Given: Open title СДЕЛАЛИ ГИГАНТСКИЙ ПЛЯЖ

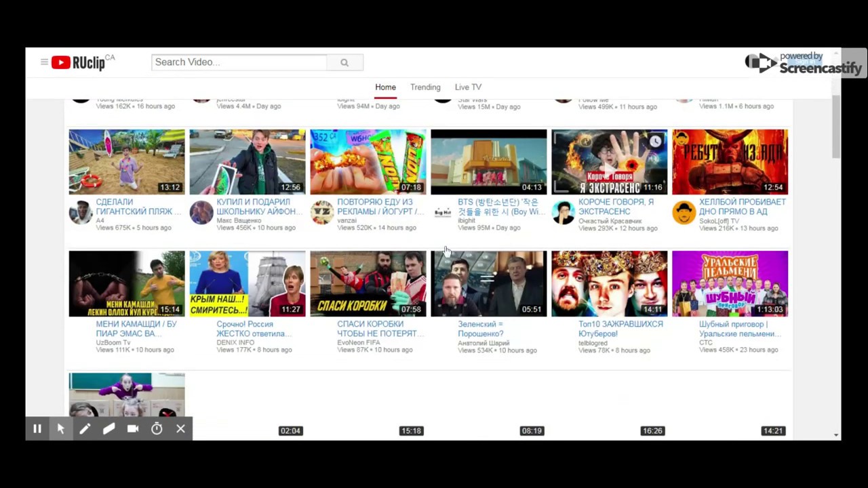Looking at the screenshot, I should pos(138,207).
